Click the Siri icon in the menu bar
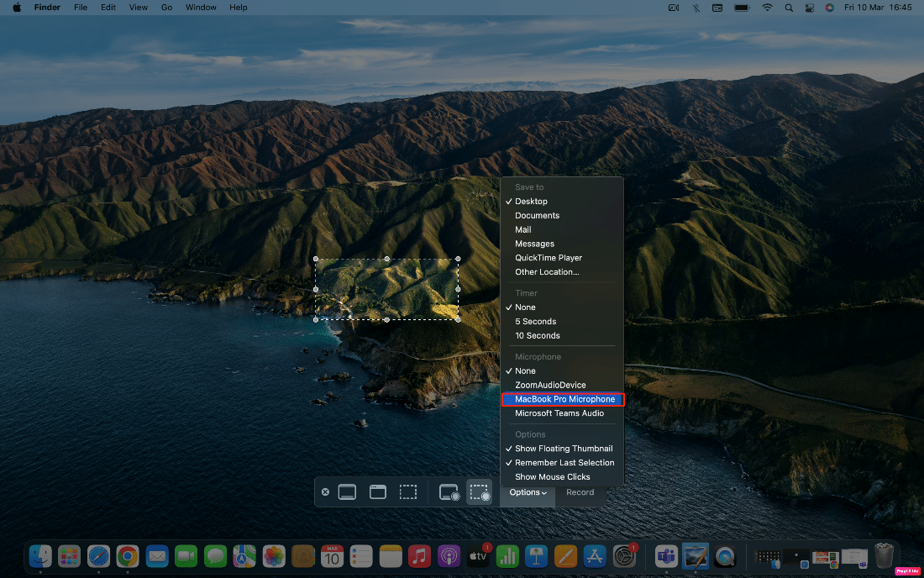Viewport: 924px width, 578px height. pos(830,8)
